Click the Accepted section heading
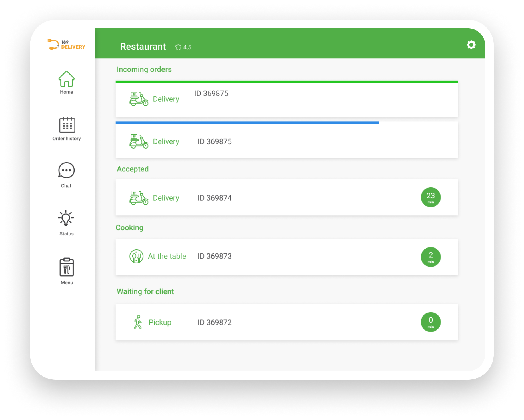The image size is (524, 420). 133,169
